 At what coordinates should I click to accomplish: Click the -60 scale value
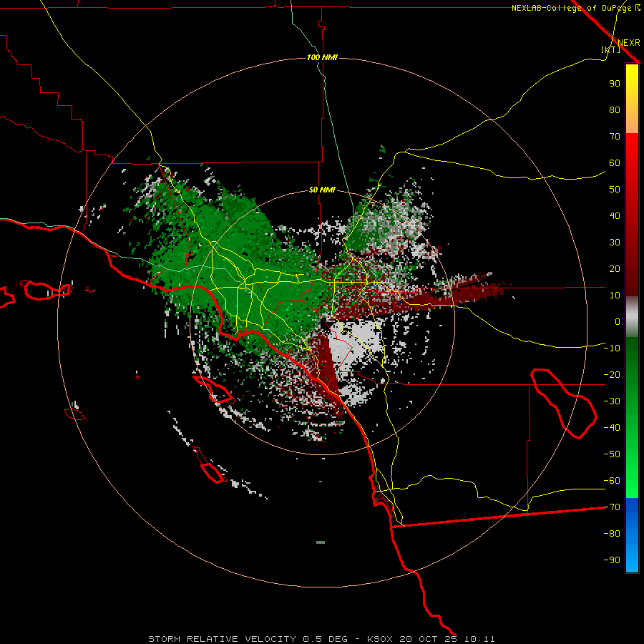(612, 481)
